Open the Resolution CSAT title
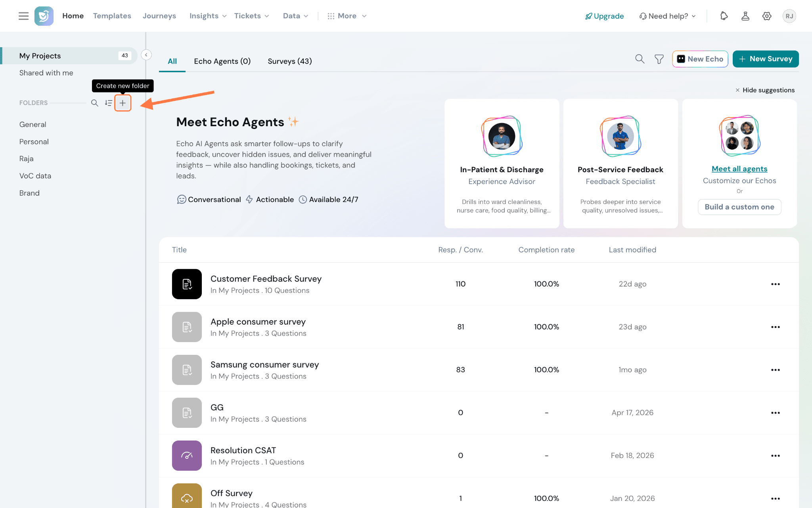Screen dimensions: 812x508 click(243, 450)
